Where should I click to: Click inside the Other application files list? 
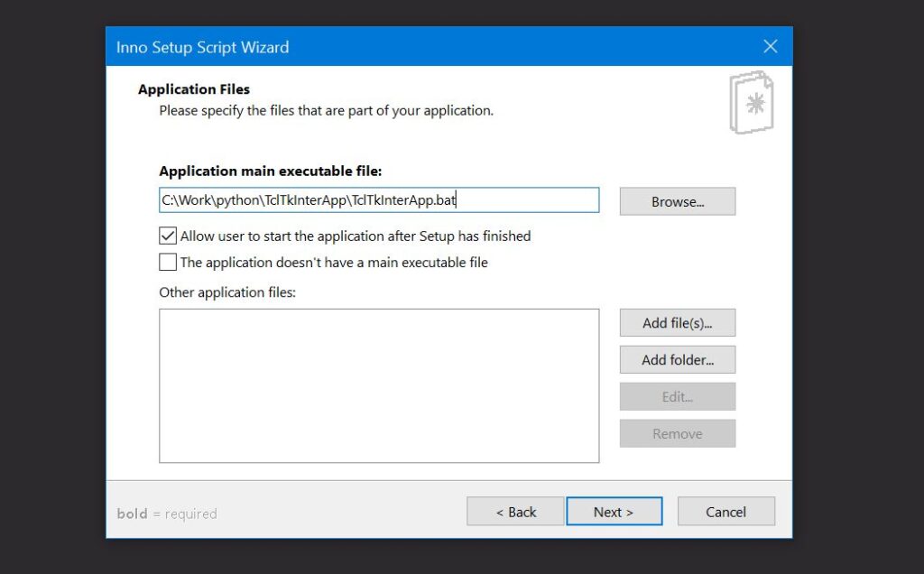pyautogui.click(x=379, y=385)
